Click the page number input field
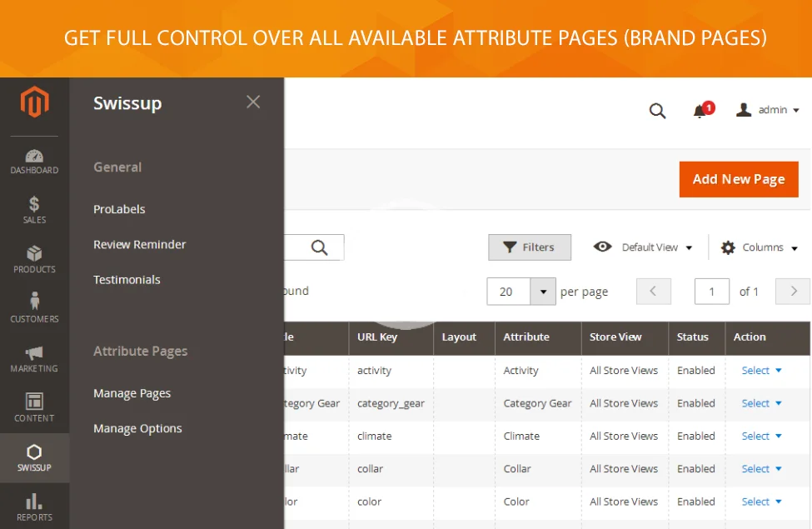Viewport: 812px width, 529px height. coord(711,292)
